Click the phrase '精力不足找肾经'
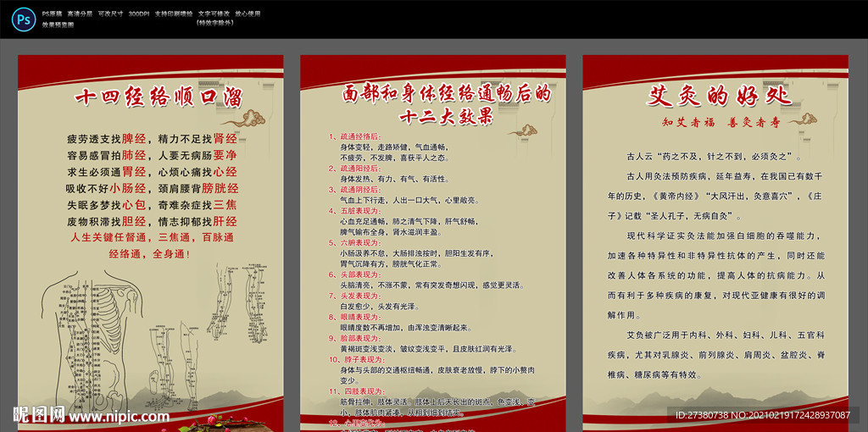 pos(197,139)
